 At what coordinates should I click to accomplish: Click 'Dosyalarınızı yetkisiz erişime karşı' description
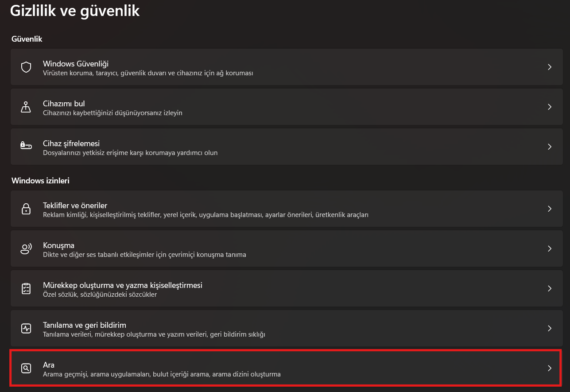130,153
